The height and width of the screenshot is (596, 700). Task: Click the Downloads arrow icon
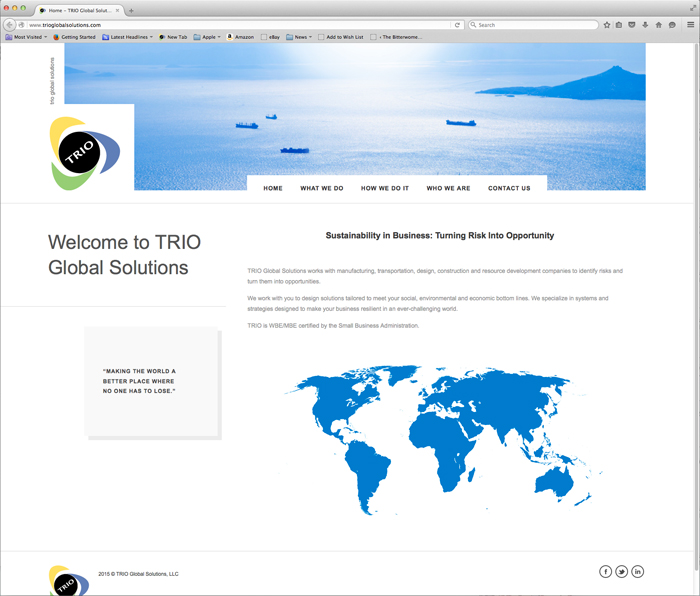click(x=645, y=25)
